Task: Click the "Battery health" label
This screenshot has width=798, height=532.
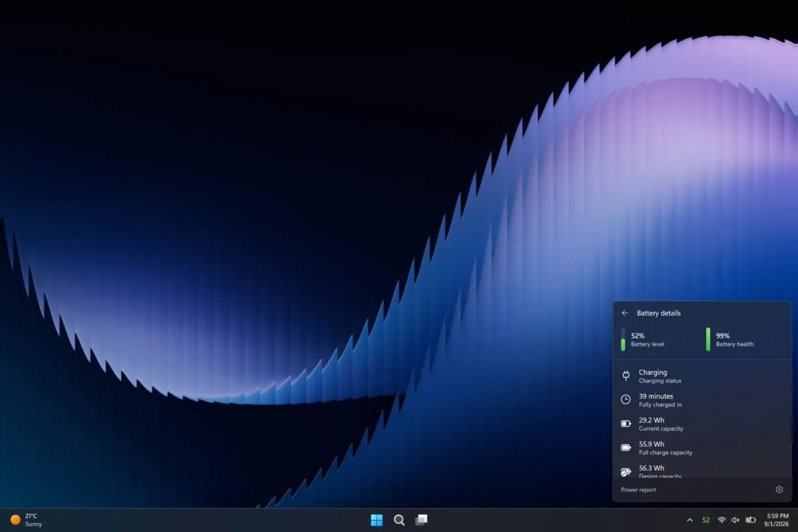Action: (734, 344)
